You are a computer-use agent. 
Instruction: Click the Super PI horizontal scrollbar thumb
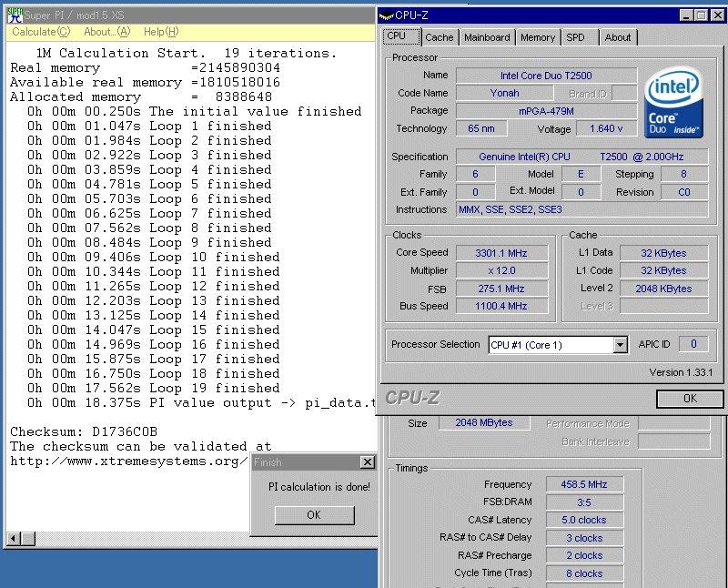point(28,539)
